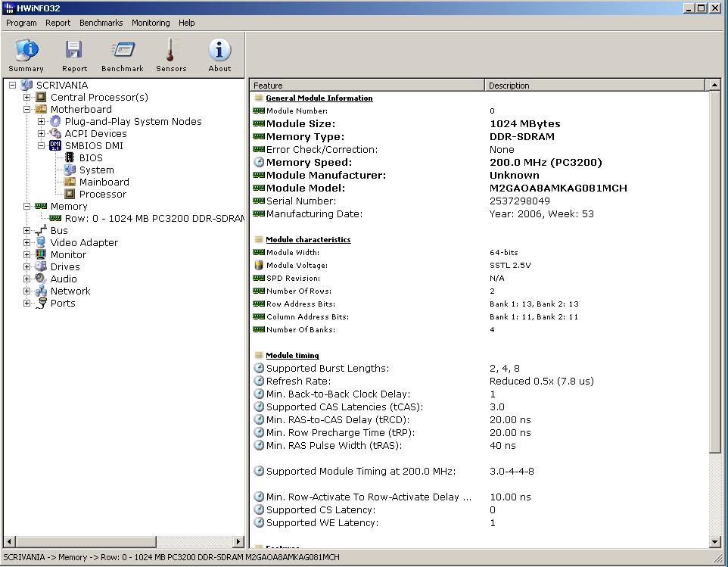Collapse the Motherboard tree node
This screenshot has width=728, height=567.
click(x=27, y=110)
